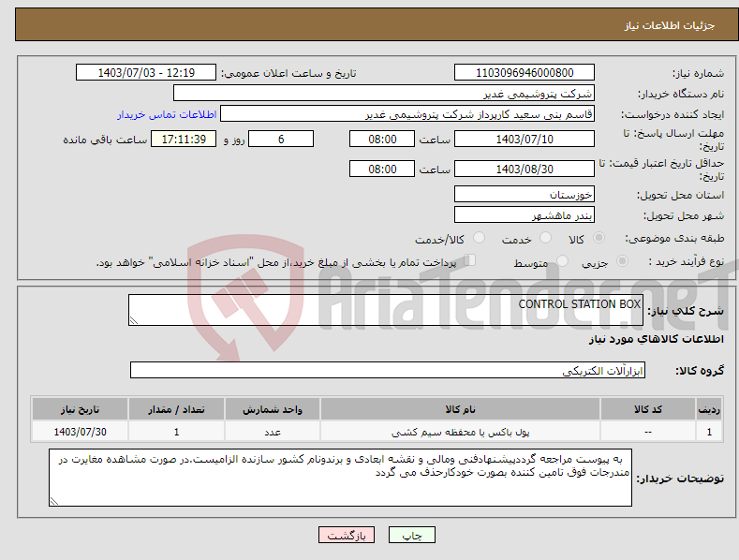The height and width of the screenshot is (560, 739).
Task: Select the متوسط purchase type radio
Action: coord(562,260)
